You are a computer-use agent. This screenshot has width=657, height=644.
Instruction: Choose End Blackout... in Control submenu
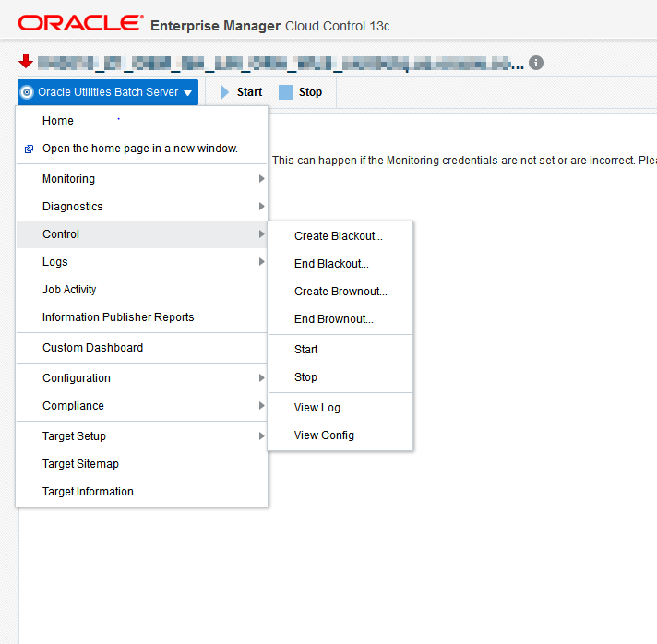point(340,264)
